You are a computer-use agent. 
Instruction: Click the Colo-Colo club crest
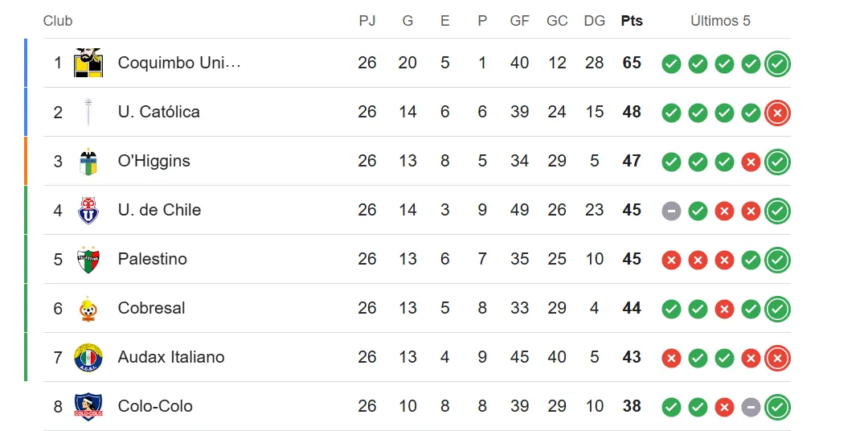pos(88,406)
